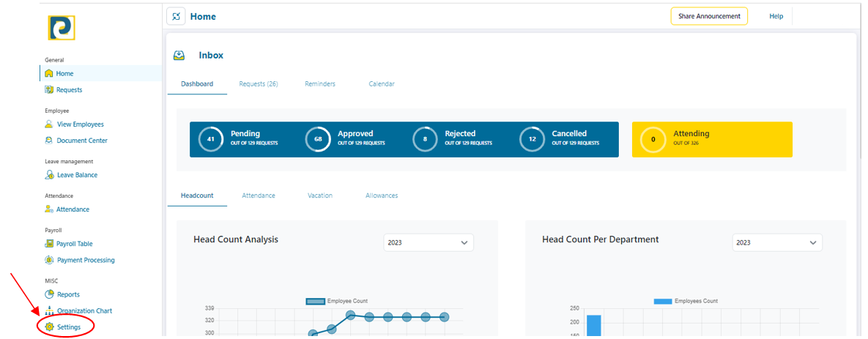The height and width of the screenshot is (339, 868).
Task: Open Payment Processing icon in sidebar
Action: tap(49, 260)
